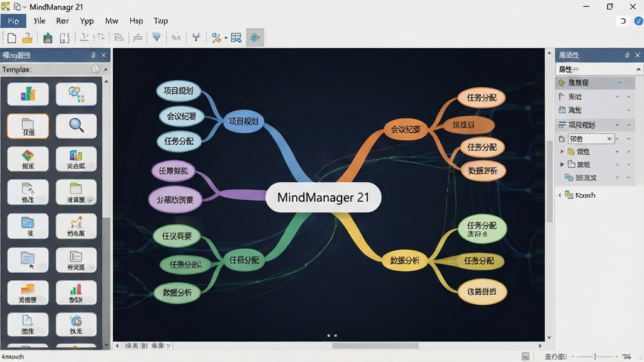Click the highlighted globe puzzle toolbar icon
Image resolution: width=644 pixels, height=362 pixels.
[255, 38]
